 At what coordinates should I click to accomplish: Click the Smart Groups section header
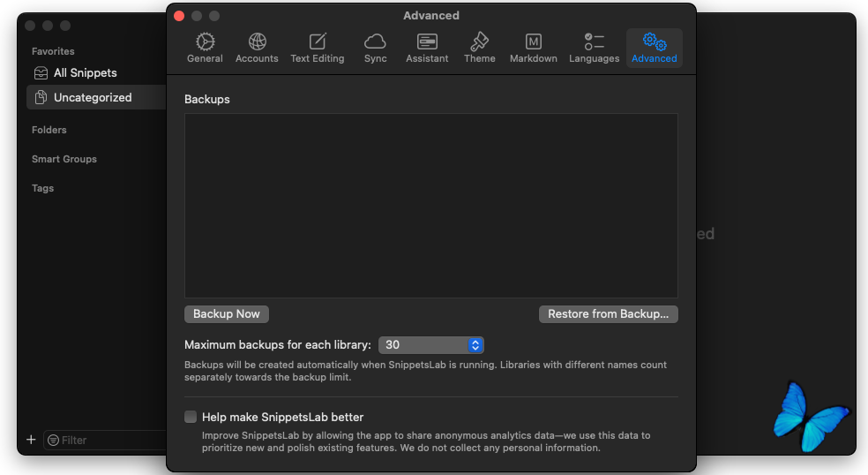(64, 159)
